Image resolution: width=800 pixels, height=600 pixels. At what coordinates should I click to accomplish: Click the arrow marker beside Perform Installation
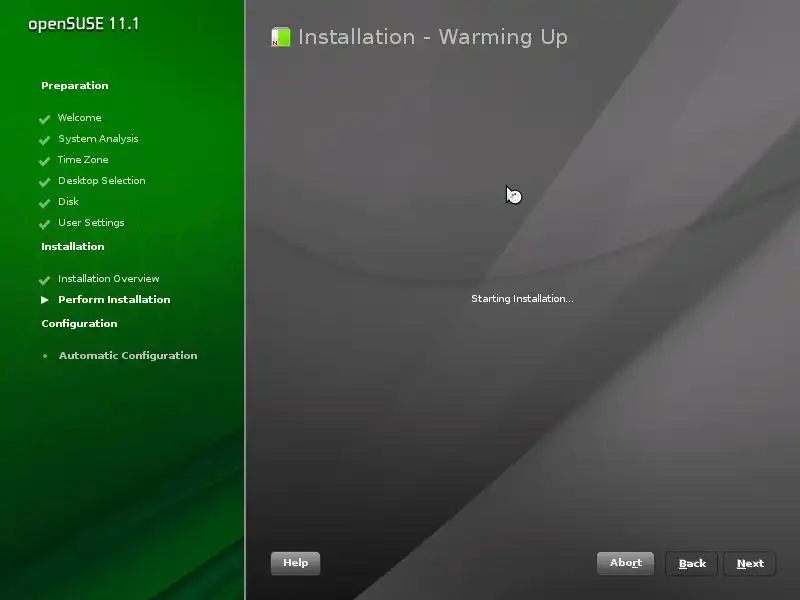(x=45, y=300)
